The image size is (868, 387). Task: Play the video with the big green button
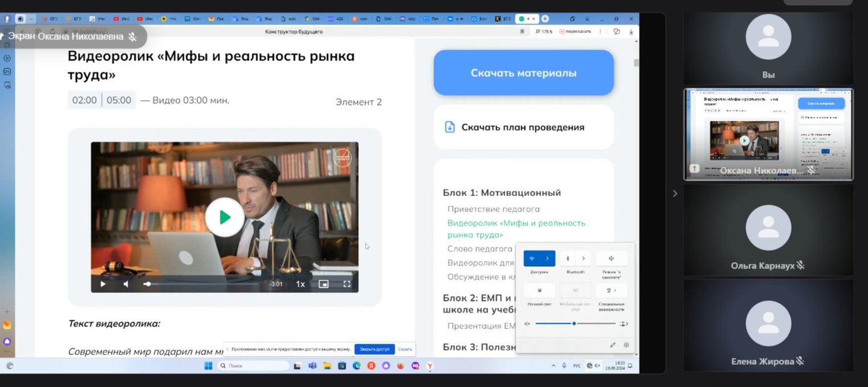(224, 217)
